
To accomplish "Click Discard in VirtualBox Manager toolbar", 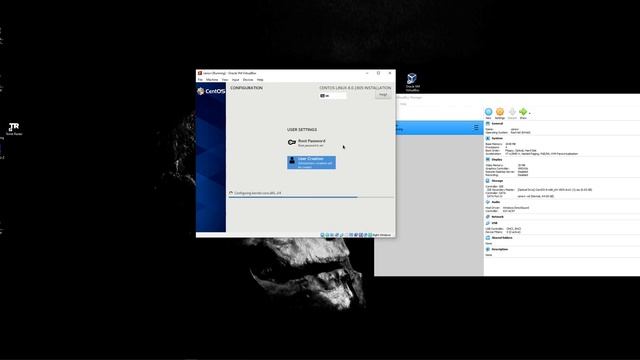I will [512, 113].
